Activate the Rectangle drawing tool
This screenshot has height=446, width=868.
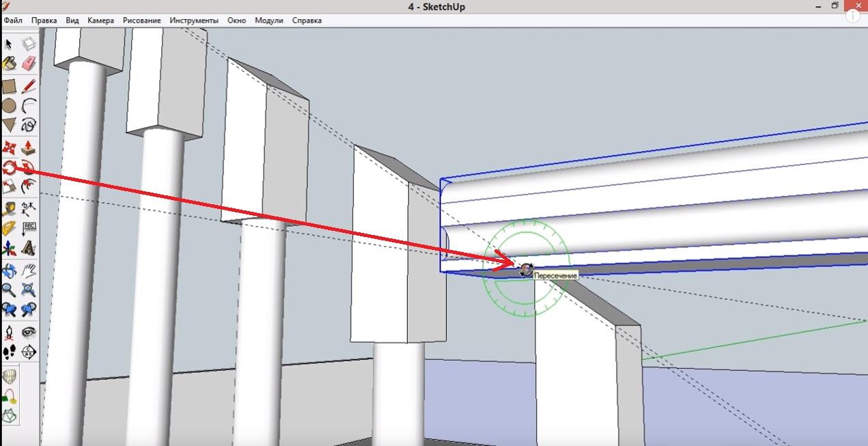9,86
